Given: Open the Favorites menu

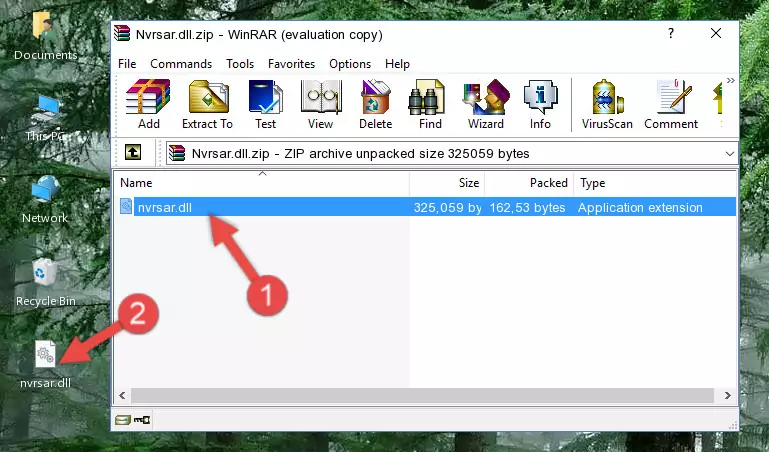Looking at the screenshot, I should [291, 64].
